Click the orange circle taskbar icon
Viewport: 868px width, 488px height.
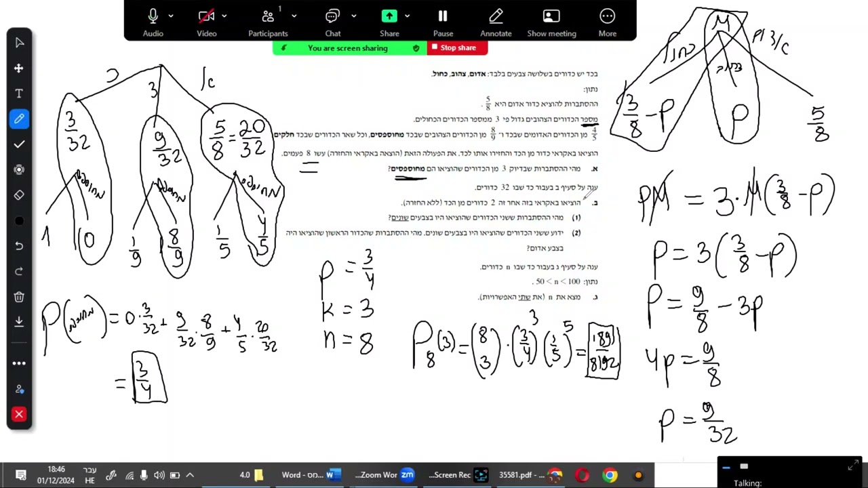coord(638,475)
